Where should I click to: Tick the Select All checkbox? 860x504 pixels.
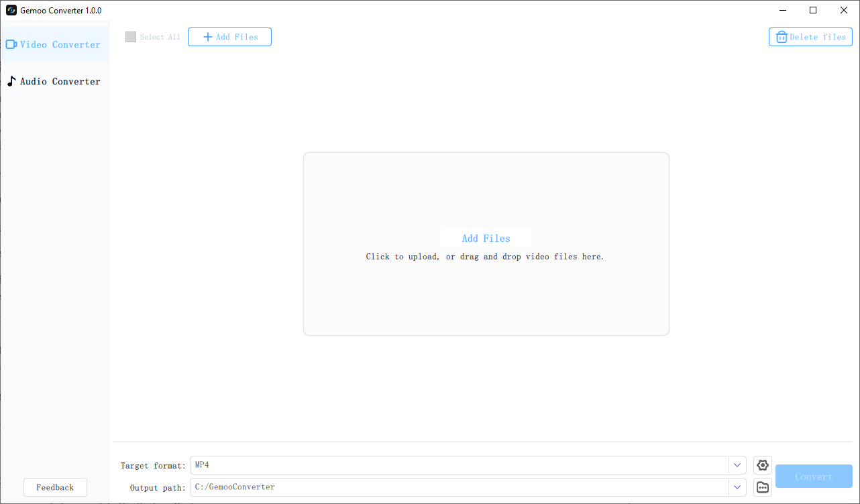pos(131,37)
